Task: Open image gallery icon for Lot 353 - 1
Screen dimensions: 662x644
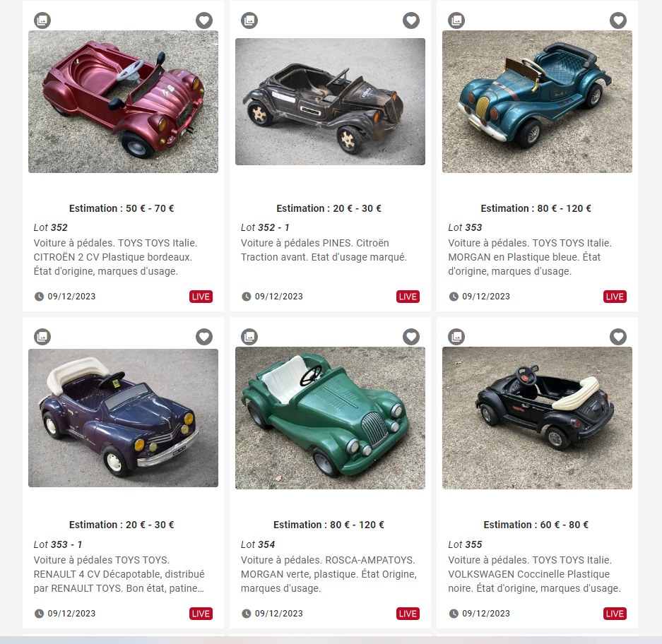Action: tap(42, 337)
